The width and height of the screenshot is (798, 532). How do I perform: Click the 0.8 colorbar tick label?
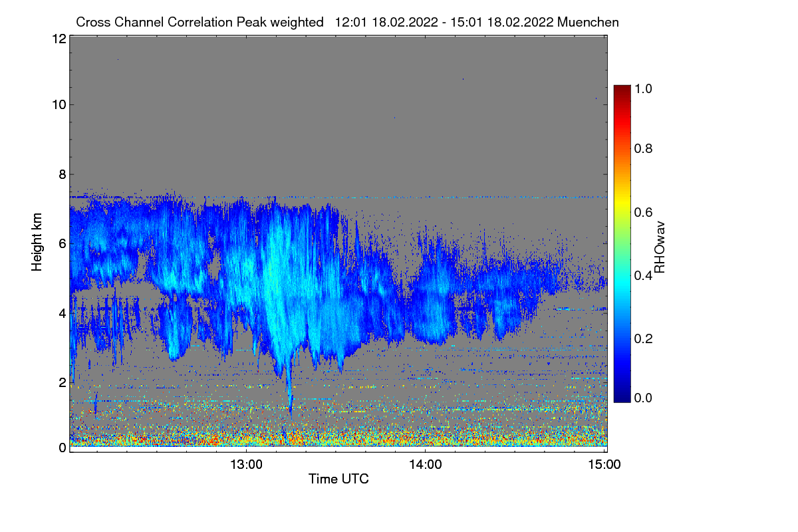click(x=644, y=149)
